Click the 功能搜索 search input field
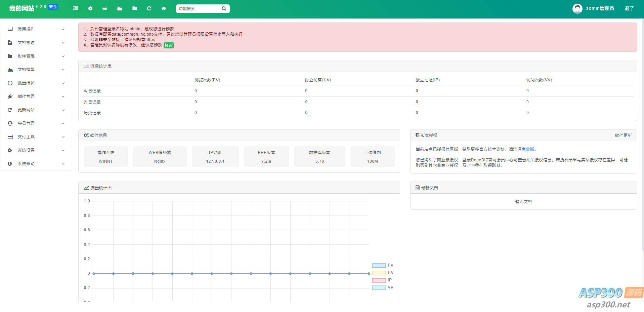The width and height of the screenshot is (644, 312). (x=198, y=9)
